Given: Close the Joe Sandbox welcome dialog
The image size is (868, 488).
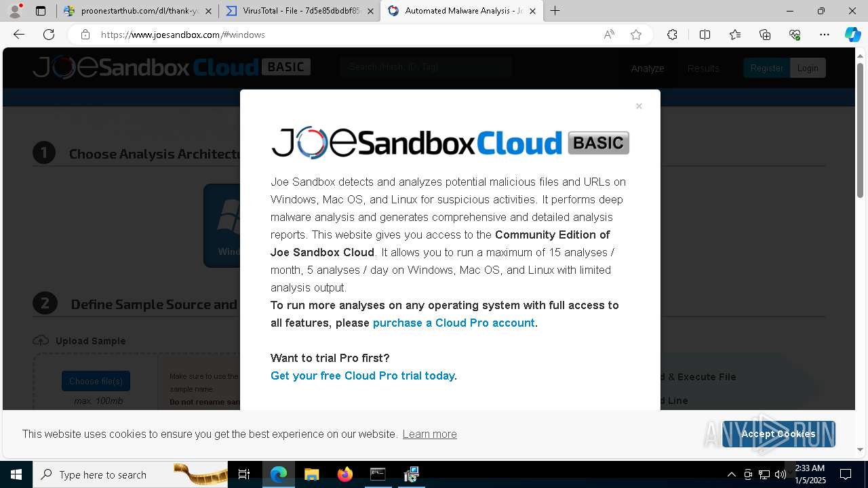Looking at the screenshot, I should coord(639,106).
